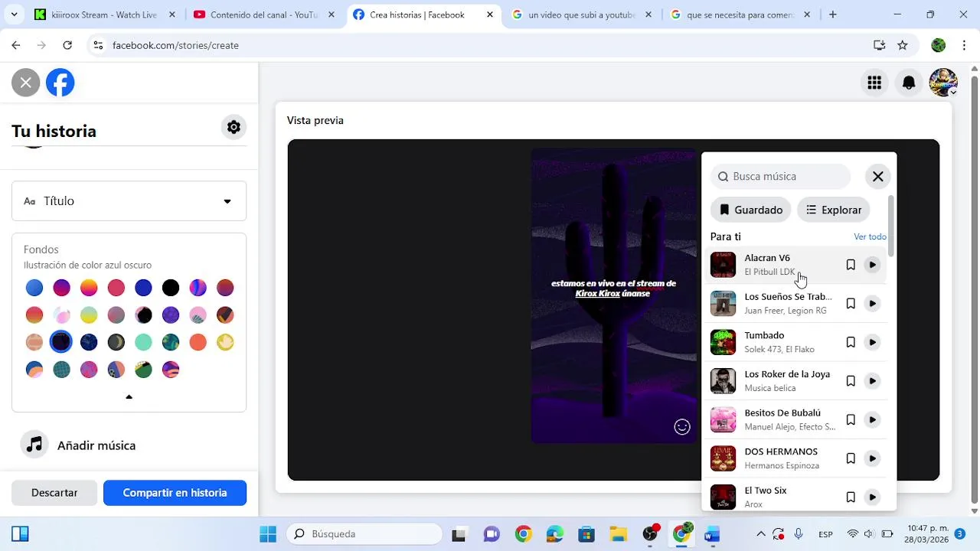The image size is (980, 551).
Task: Select Alacran V6 album thumbnail
Action: tap(723, 265)
